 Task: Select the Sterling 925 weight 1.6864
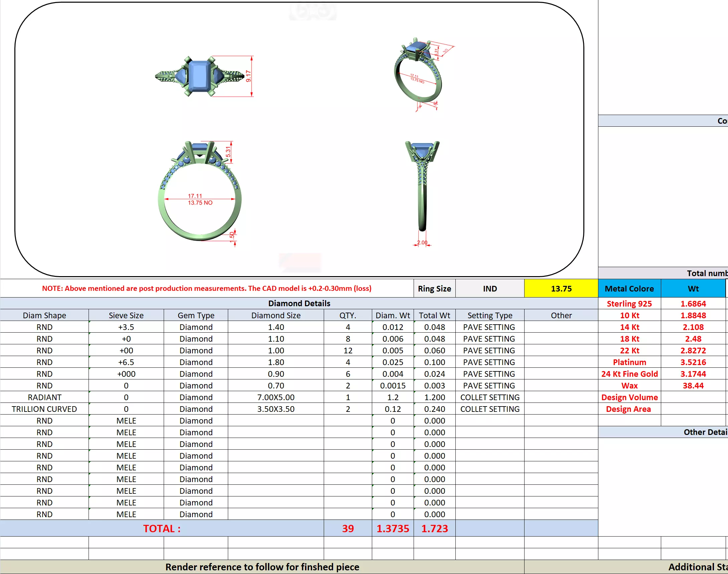click(x=693, y=304)
